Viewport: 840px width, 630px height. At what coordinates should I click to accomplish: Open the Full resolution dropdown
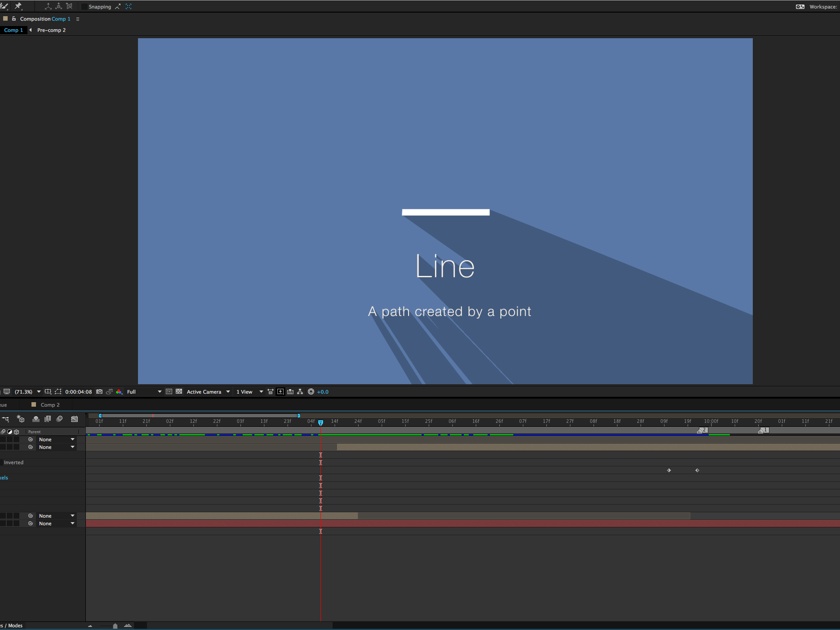144,392
